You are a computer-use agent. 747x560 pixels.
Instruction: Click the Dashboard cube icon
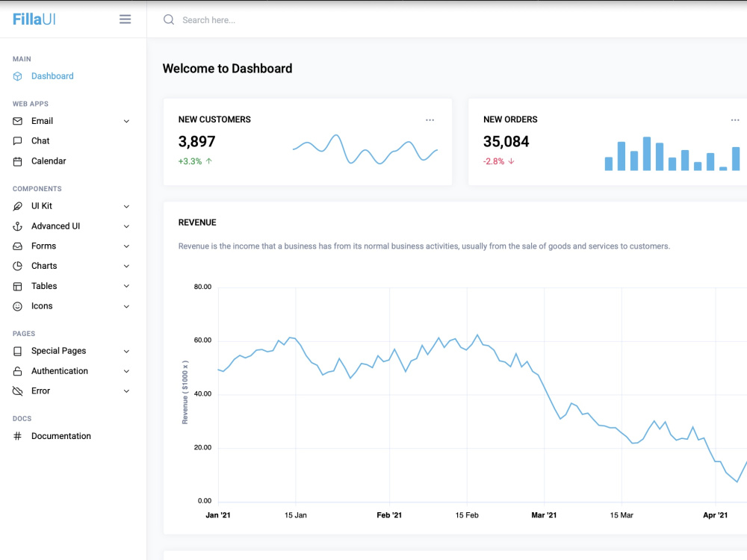pos(18,76)
